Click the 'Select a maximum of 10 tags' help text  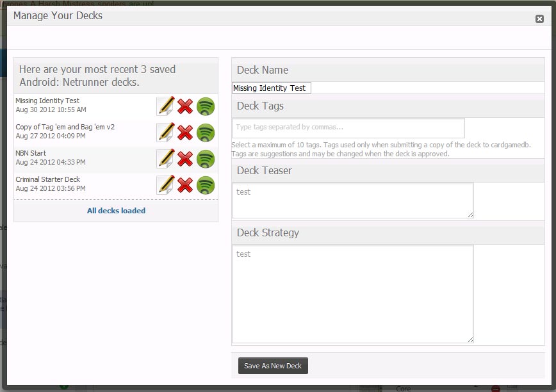[x=381, y=149]
